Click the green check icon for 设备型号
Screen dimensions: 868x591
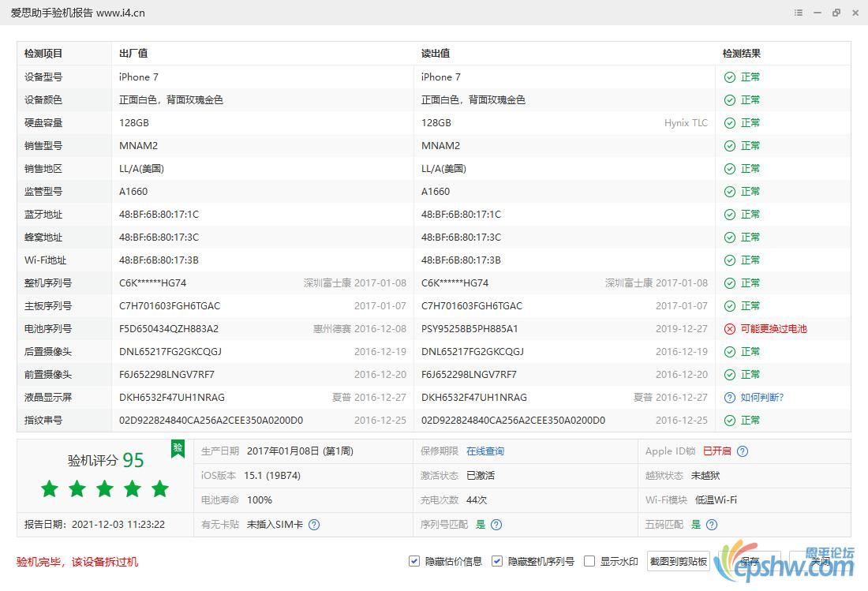(x=730, y=77)
